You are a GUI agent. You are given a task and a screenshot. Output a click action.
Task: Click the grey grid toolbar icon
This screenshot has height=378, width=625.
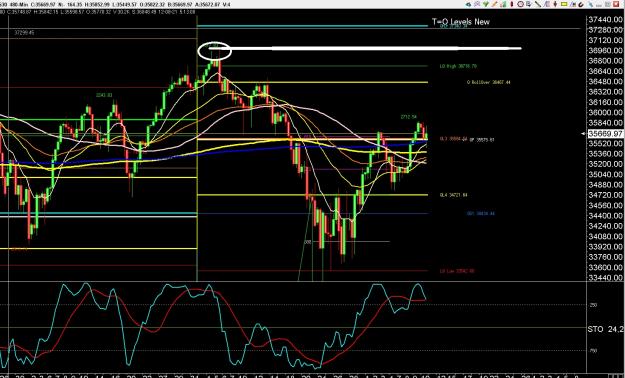coord(607,4)
